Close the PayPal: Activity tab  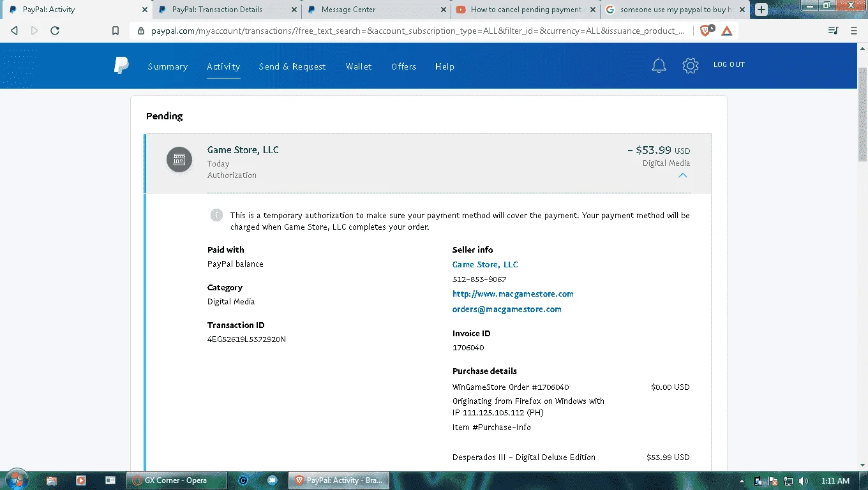[144, 10]
